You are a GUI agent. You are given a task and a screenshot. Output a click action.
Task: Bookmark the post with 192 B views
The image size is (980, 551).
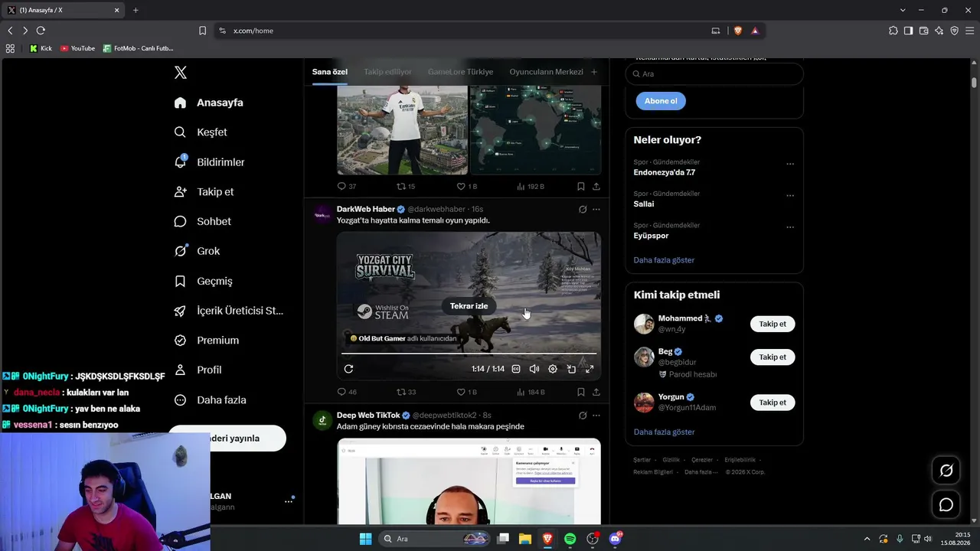(x=581, y=186)
